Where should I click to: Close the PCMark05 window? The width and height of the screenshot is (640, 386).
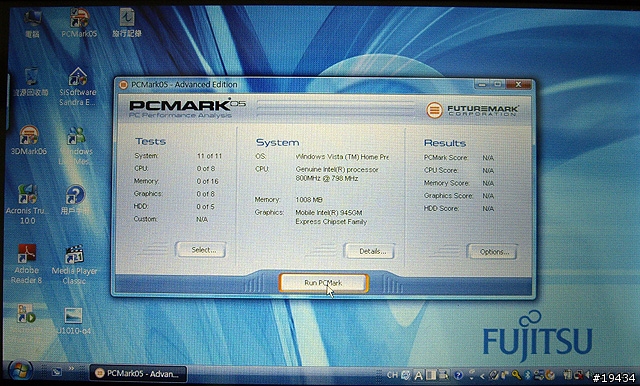(518, 84)
